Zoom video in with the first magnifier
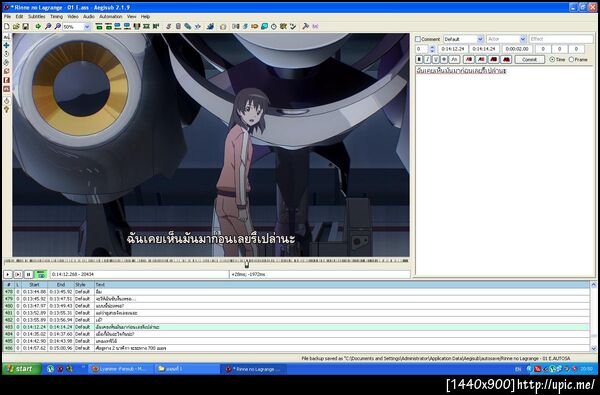Image resolution: width=600 pixels, height=395 pixels. 48,26
